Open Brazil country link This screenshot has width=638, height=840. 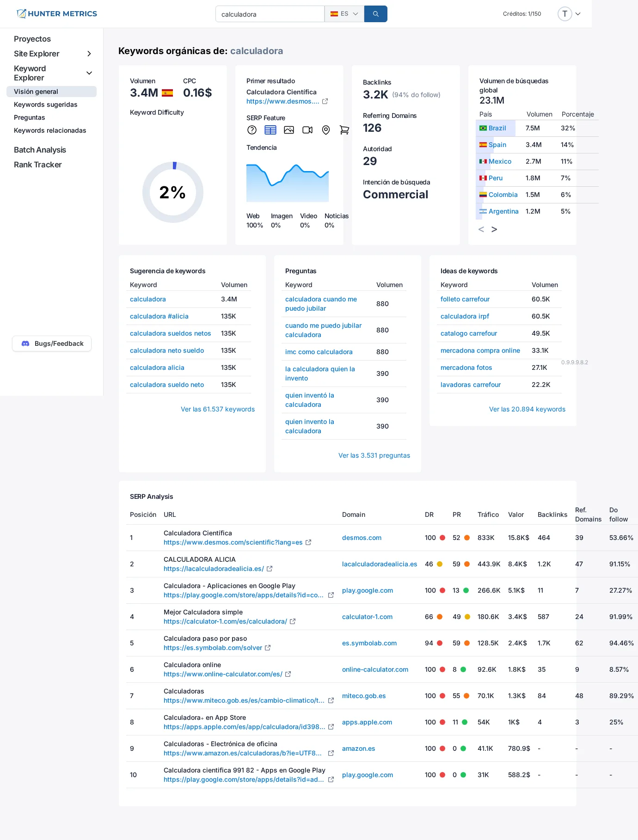point(497,128)
